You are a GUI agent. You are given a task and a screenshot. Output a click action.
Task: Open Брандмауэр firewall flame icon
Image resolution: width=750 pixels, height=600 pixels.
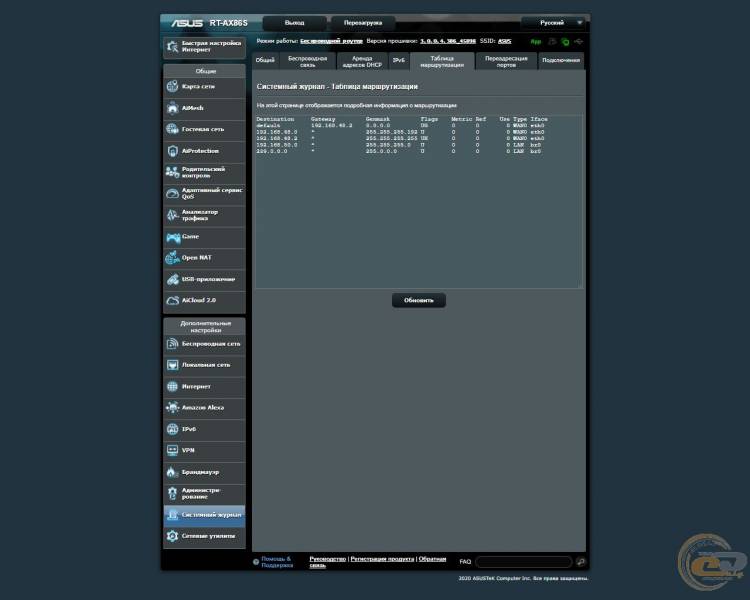click(172, 472)
